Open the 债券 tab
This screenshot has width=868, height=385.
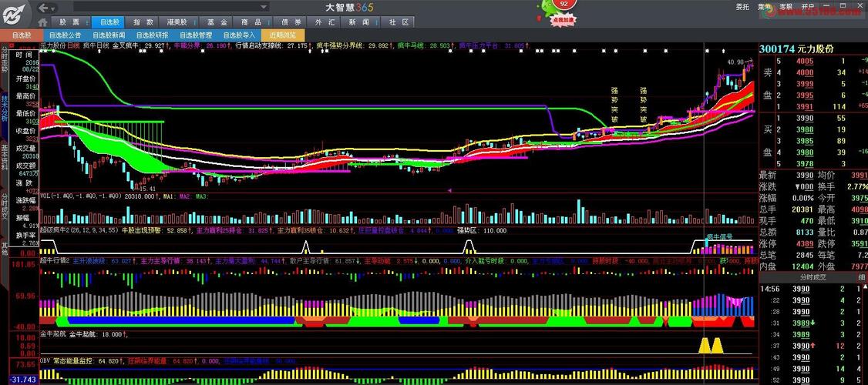291,22
